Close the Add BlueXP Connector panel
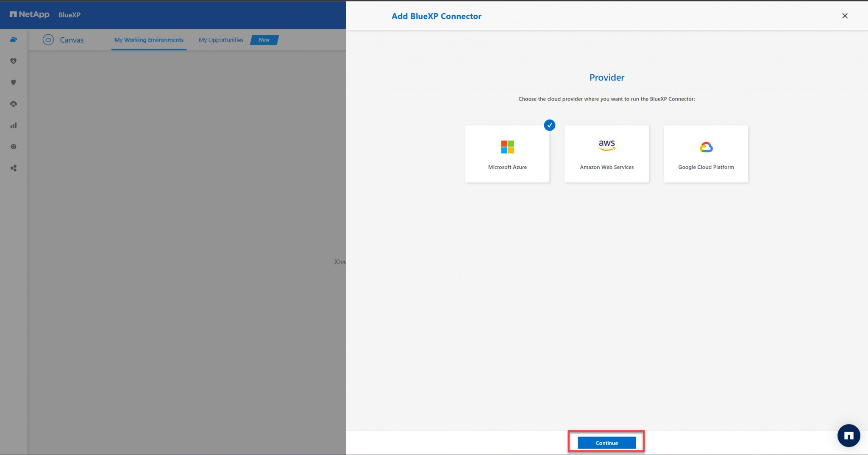Image resolution: width=868 pixels, height=455 pixels. click(x=845, y=16)
